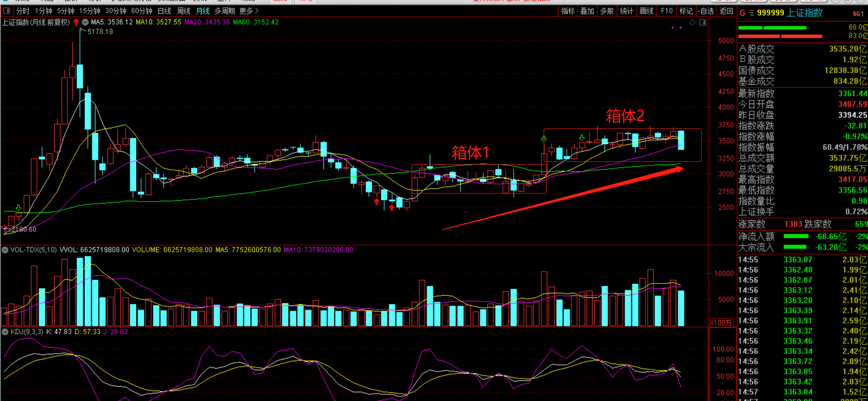This screenshot has width=868, height=401.
Task: Click the MA60: 3152.42 legend value
Action: pyautogui.click(x=256, y=22)
